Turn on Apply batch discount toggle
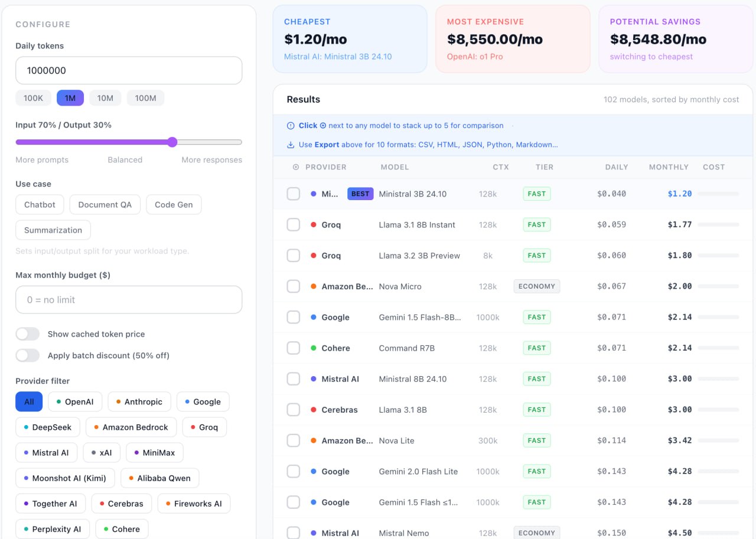756x539 pixels. coord(28,355)
